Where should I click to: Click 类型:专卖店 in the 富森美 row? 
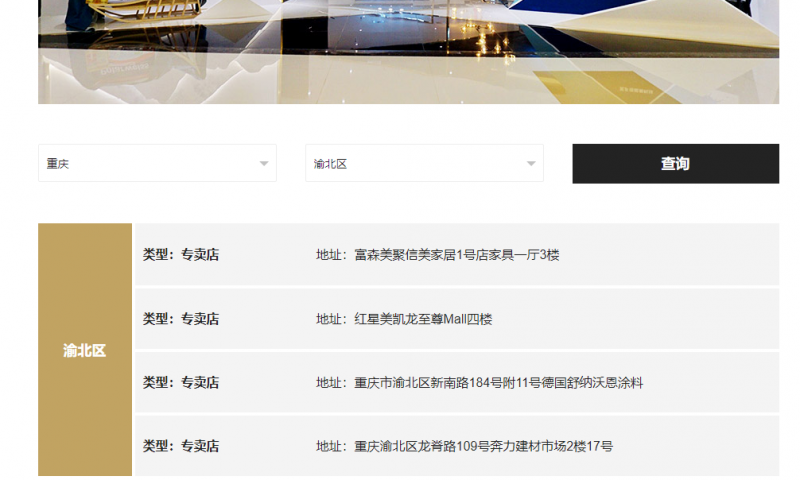(181, 255)
